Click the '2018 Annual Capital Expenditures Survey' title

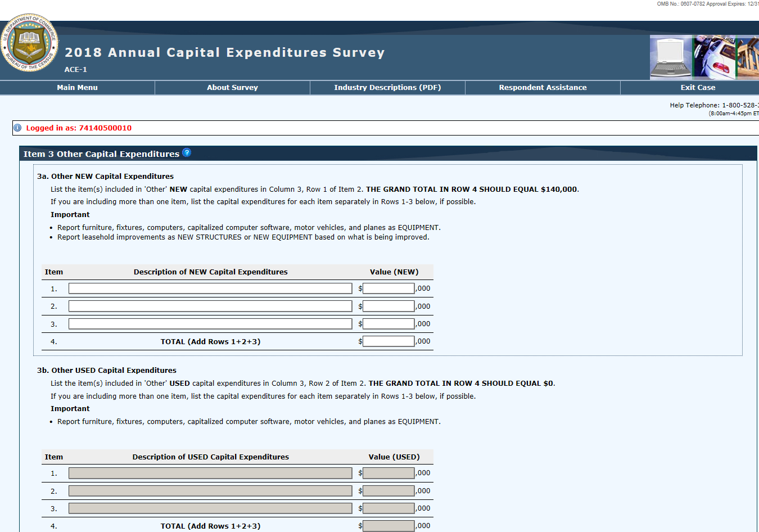tap(224, 52)
